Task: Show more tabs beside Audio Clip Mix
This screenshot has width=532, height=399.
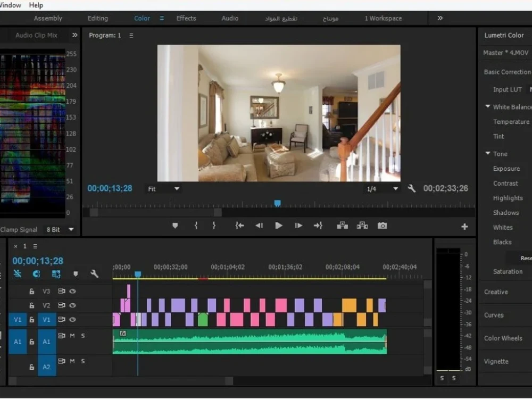Action: coord(74,35)
